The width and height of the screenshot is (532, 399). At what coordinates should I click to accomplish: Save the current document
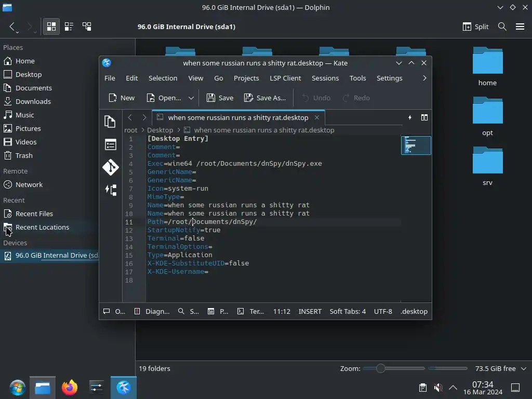pos(220,98)
